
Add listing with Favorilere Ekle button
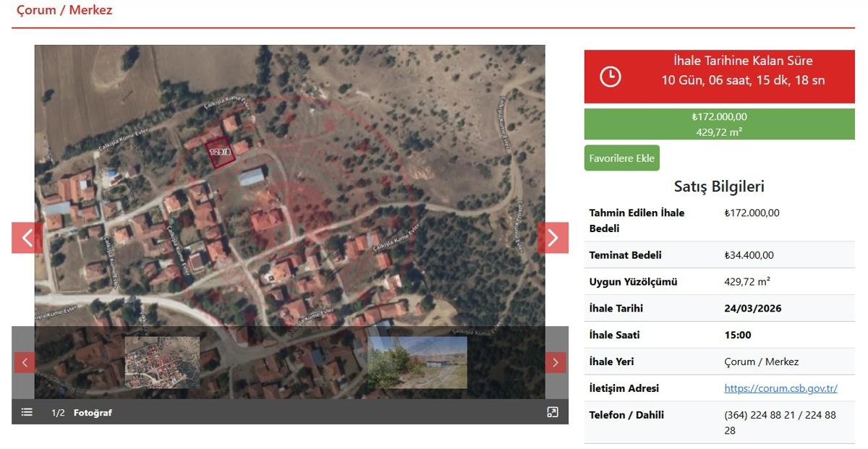point(621,158)
